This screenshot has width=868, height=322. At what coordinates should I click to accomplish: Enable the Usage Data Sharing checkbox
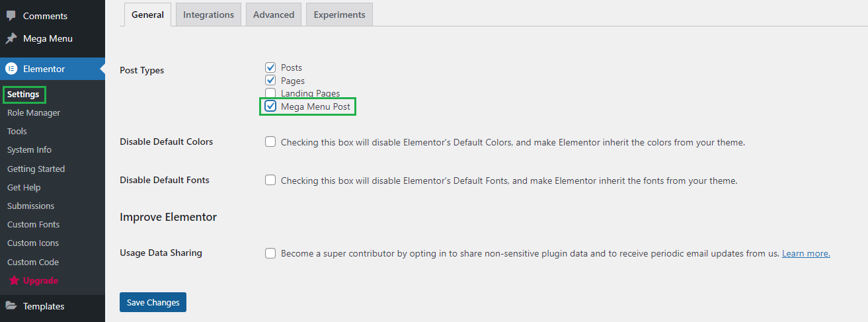pyautogui.click(x=270, y=253)
